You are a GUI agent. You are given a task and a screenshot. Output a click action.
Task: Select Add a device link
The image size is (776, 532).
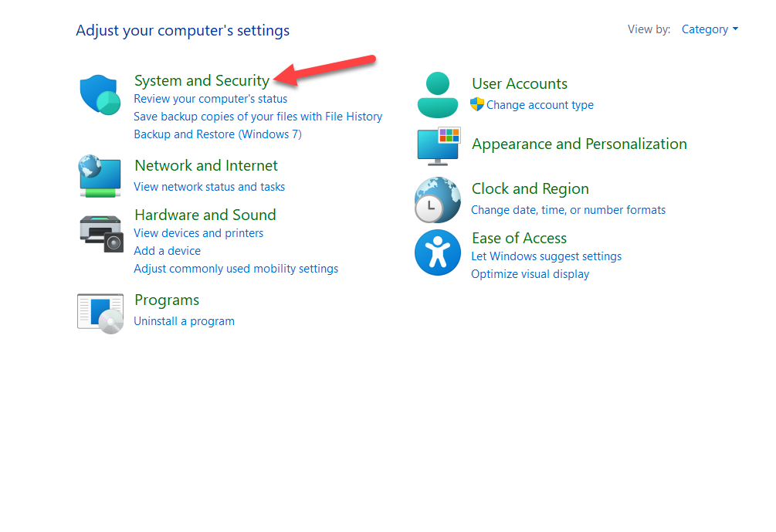pyautogui.click(x=167, y=251)
